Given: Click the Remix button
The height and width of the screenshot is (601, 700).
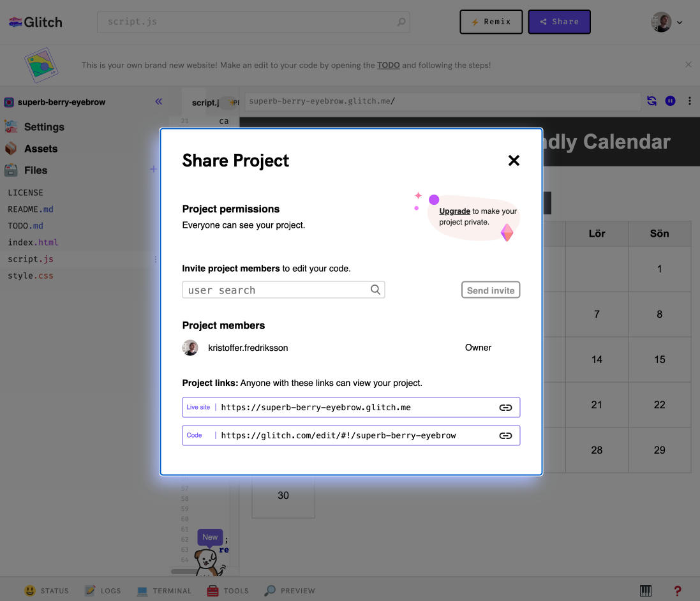Looking at the screenshot, I should pyautogui.click(x=491, y=22).
